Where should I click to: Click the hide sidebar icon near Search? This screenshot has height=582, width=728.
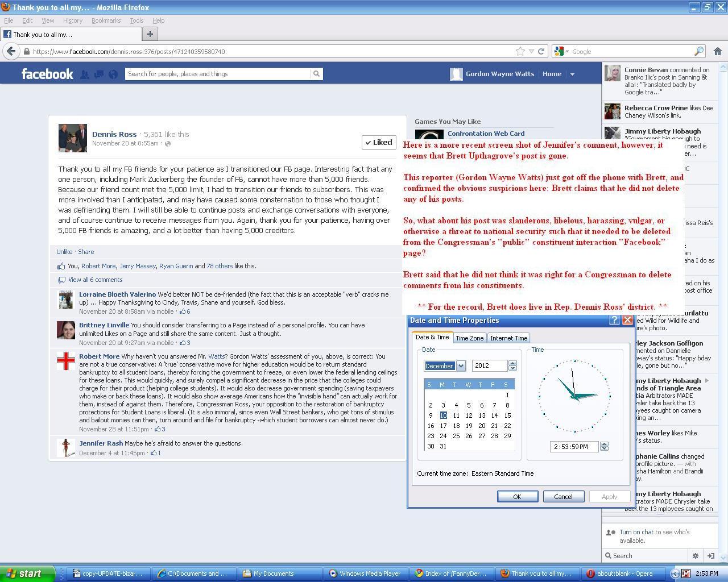(710, 556)
